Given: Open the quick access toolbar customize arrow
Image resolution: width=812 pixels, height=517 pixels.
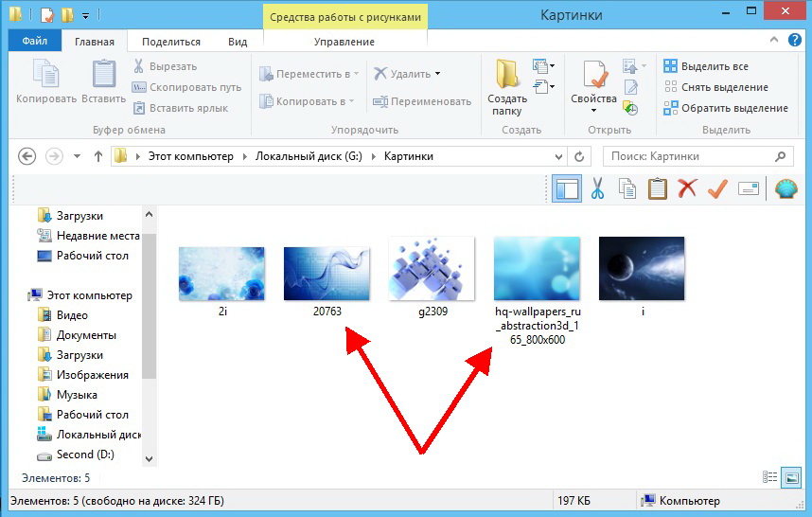Looking at the screenshot, I should tap(85, 15).
